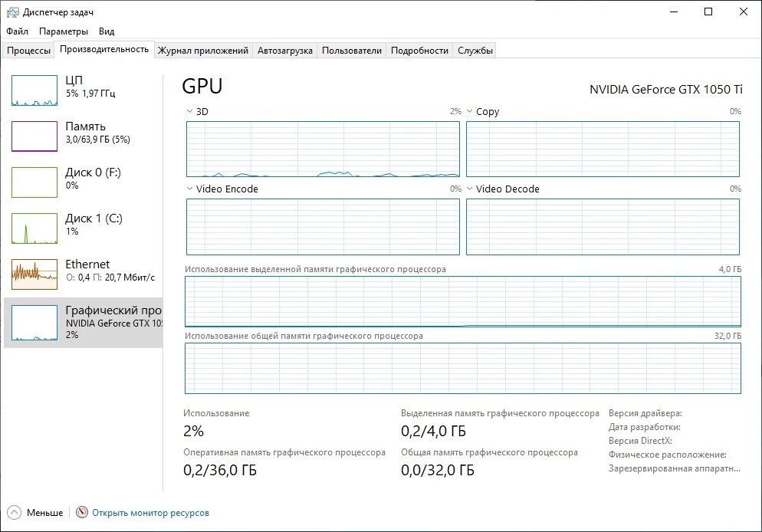
Task: Open the Файл menu
Action: (17, 31)
